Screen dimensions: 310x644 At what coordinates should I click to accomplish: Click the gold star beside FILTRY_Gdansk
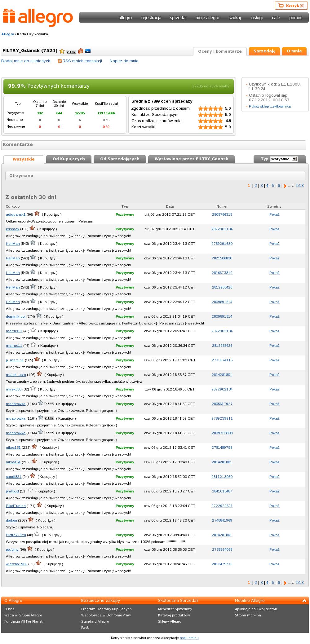point(62,51)
